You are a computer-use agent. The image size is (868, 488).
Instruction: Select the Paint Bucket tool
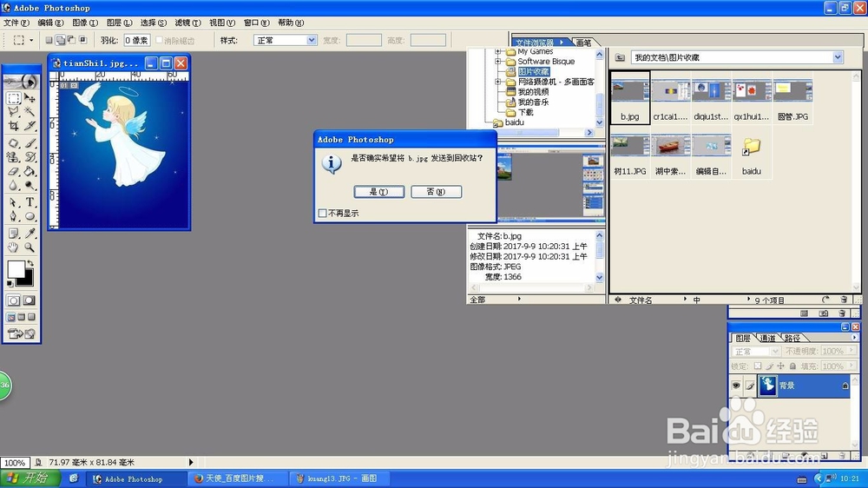click(x=30, y=171)
